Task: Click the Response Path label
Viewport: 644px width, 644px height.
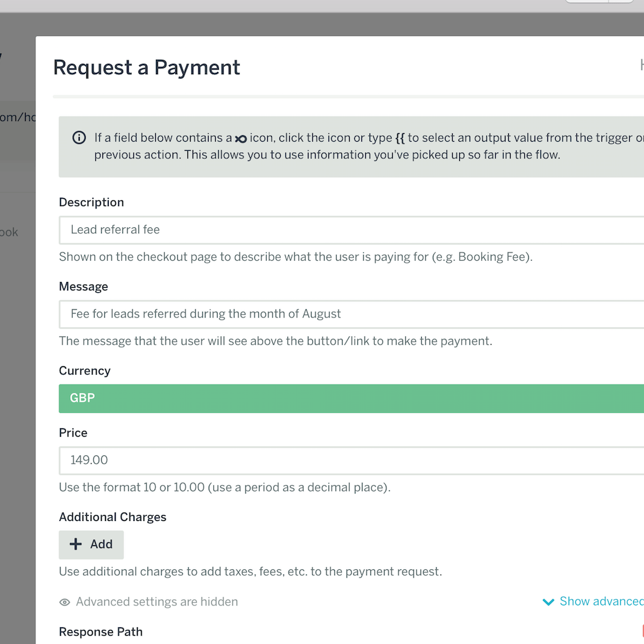Action: 100,632
